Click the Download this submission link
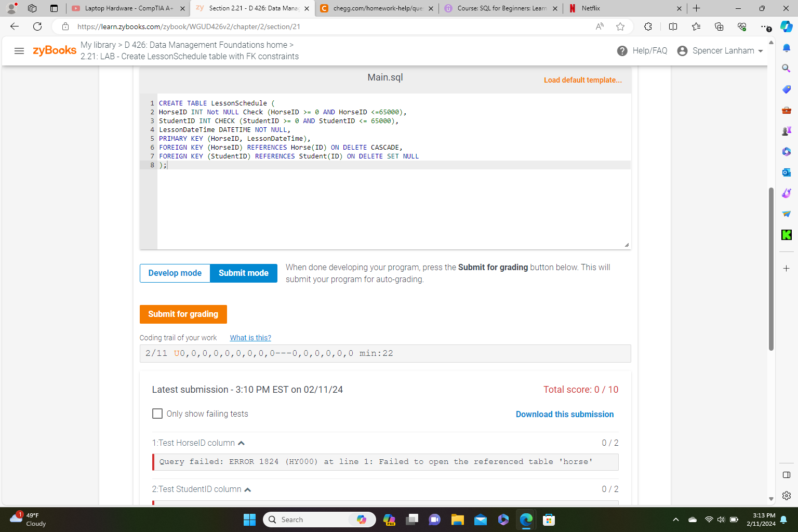The image size is (798, 532). coord(565,414)
